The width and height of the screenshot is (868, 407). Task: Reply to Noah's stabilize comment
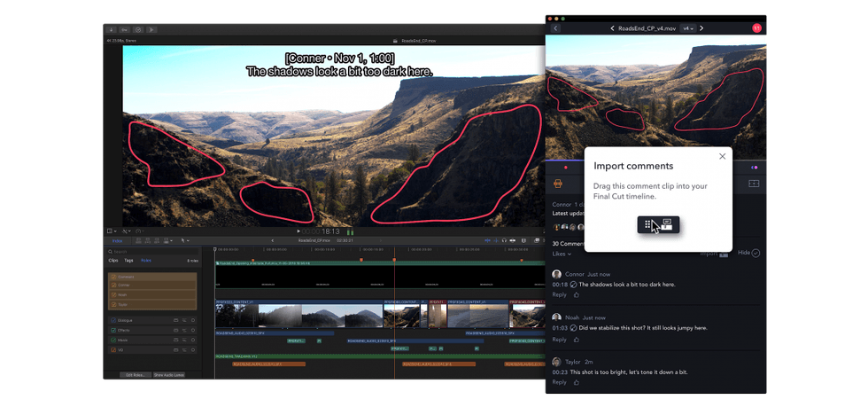click(x=559, y=340)
